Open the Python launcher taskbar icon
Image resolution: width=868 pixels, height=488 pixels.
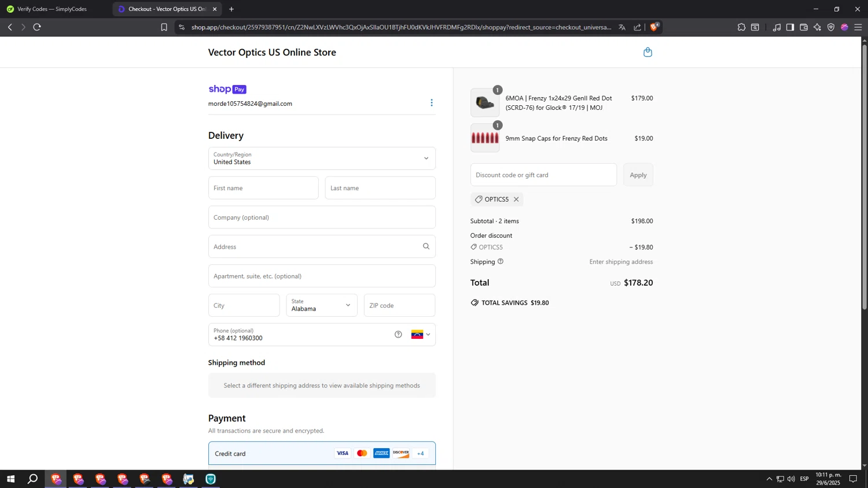click(x=189, y=479)
